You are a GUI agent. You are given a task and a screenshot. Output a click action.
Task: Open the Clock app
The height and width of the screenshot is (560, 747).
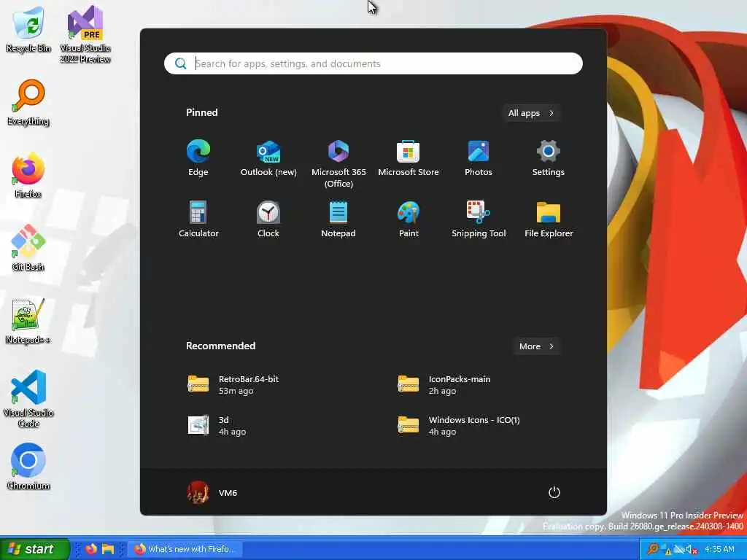click(268, 219)
